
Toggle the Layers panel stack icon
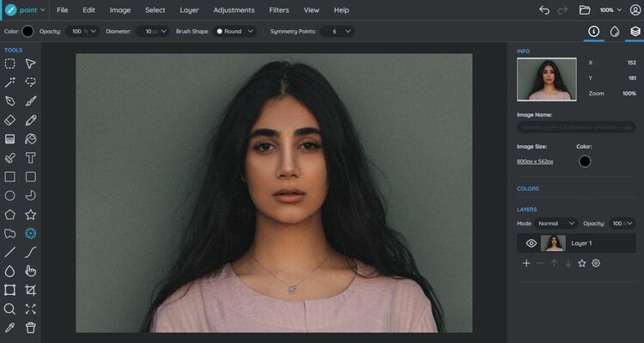[x=635, y=31]
